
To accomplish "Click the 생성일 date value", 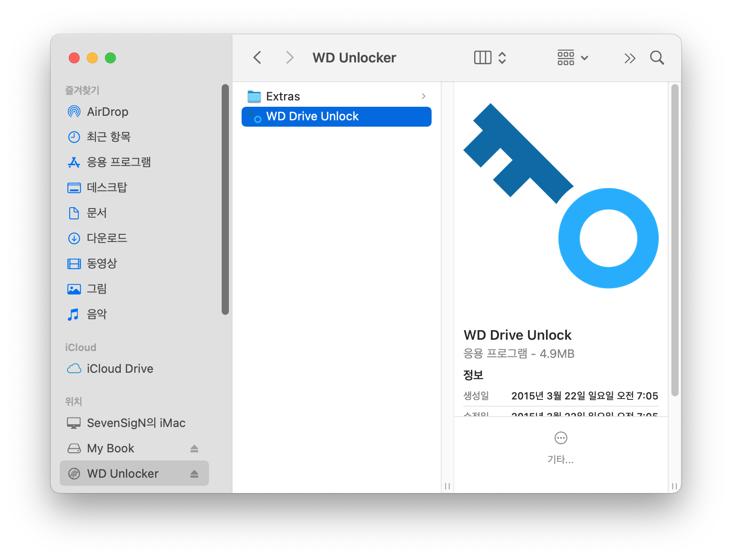I will [585, 396].
